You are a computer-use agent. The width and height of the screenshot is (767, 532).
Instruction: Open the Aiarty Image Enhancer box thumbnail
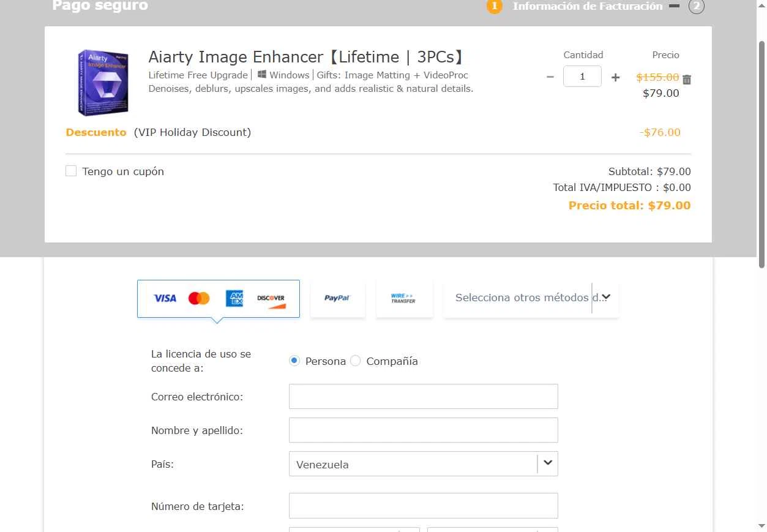coord(103,83)
